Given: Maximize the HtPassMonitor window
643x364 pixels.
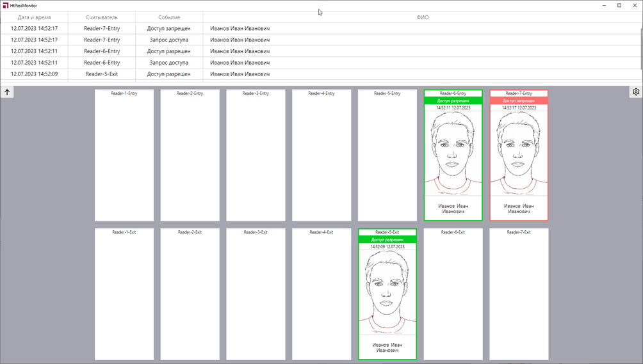Looking at the screenshot, I should 619,6.
